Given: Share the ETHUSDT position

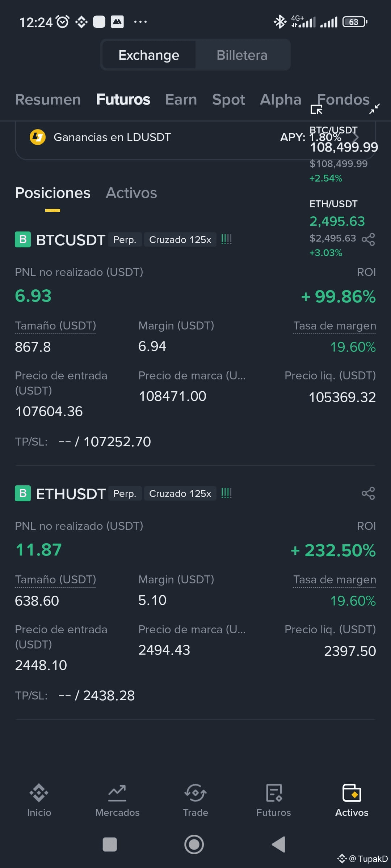Looking at the screenshot, I should click(368, 493).
